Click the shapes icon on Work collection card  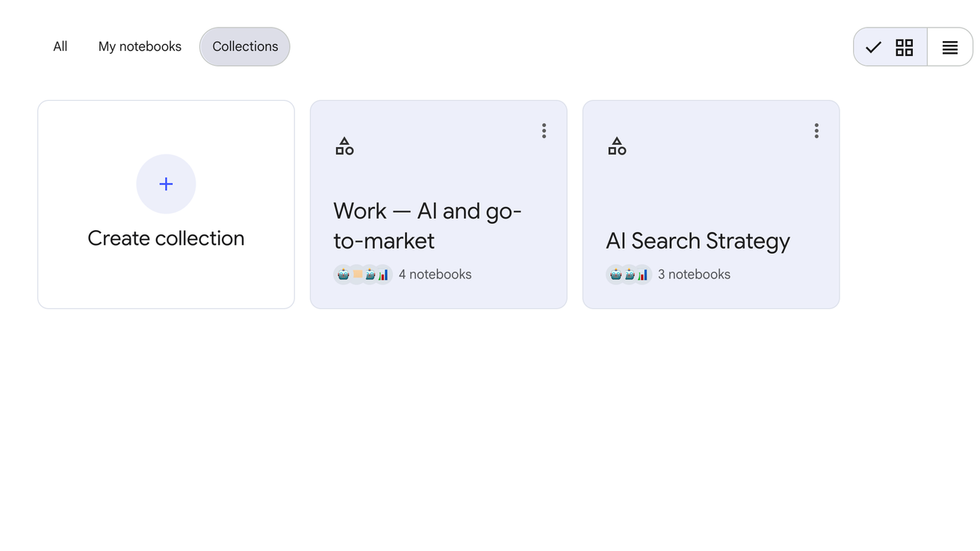(x=344, y=146)
